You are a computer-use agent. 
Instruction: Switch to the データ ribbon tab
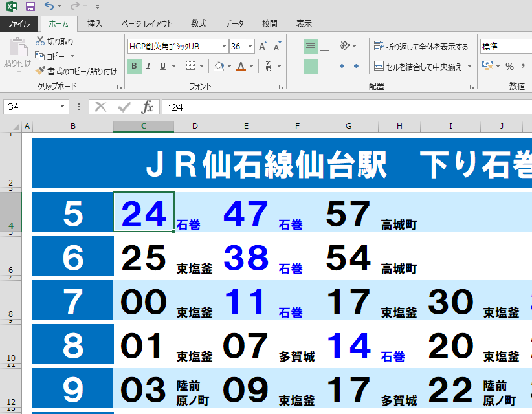234,23
